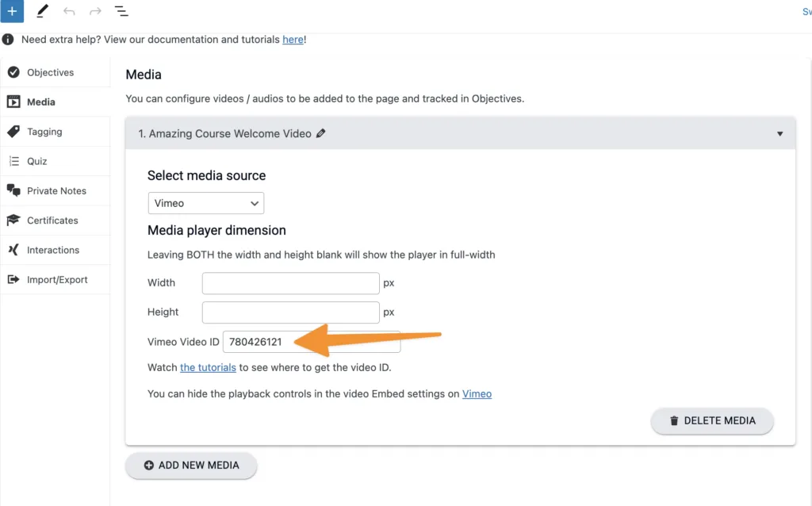
Task: Click pencil icon beside Amazing Course Welcome Video
Action: [320, 134]
